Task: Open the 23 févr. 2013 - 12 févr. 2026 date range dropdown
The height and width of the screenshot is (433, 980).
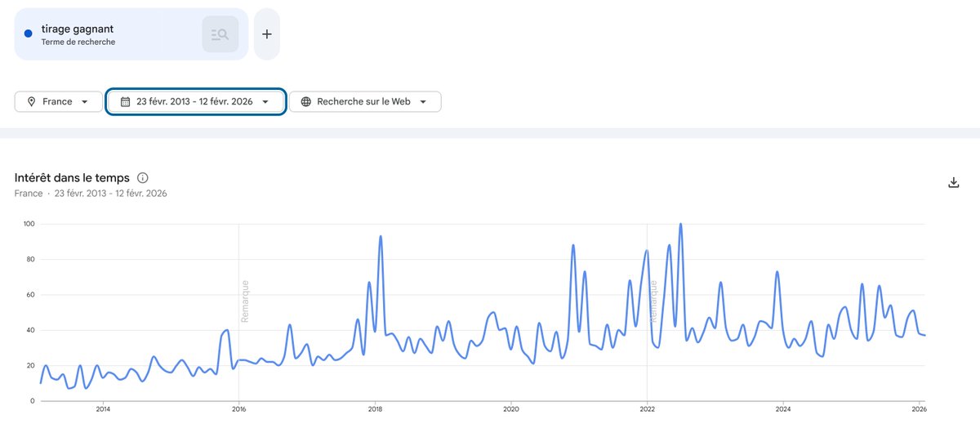Action: [196, 101]
